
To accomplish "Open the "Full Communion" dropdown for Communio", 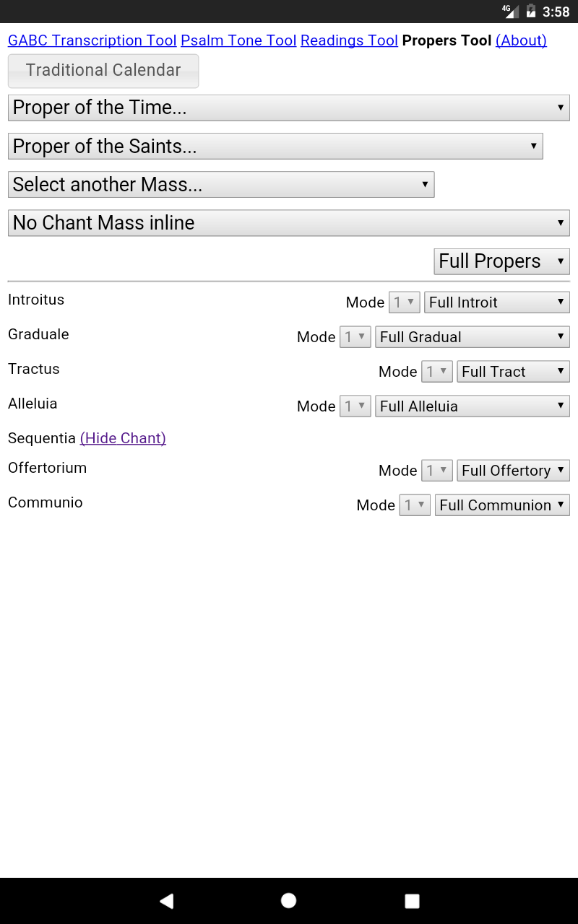I will (502, 505).
